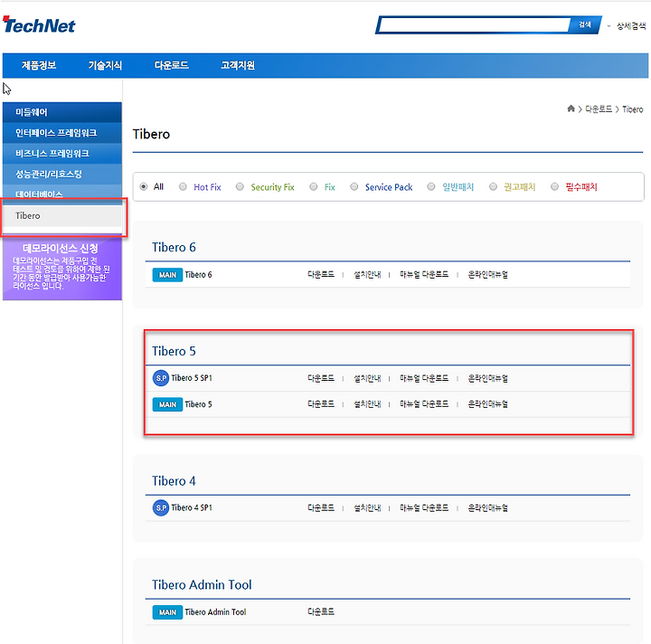Expand the 인터페이스 프레임워크 sidebar category
The width and height of the screenshot is (651, 644).
pos(62,133)
